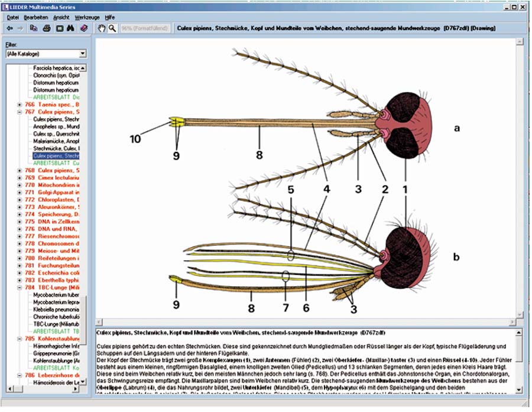Viewport: 532px width, 412px height.
Task: Click the copy icon in toolbar
Action: (x=34, y=28)
